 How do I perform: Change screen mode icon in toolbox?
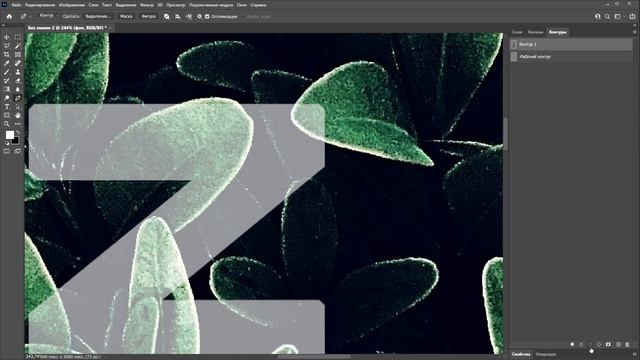18,151
